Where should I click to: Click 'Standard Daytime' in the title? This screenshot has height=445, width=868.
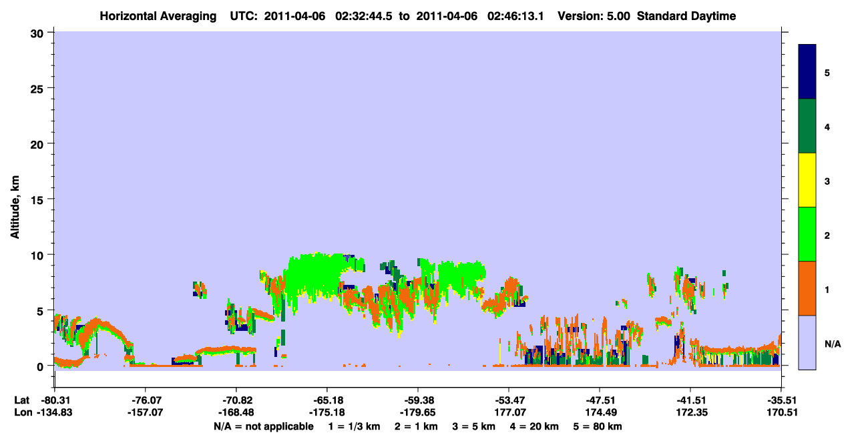(686, 16)
